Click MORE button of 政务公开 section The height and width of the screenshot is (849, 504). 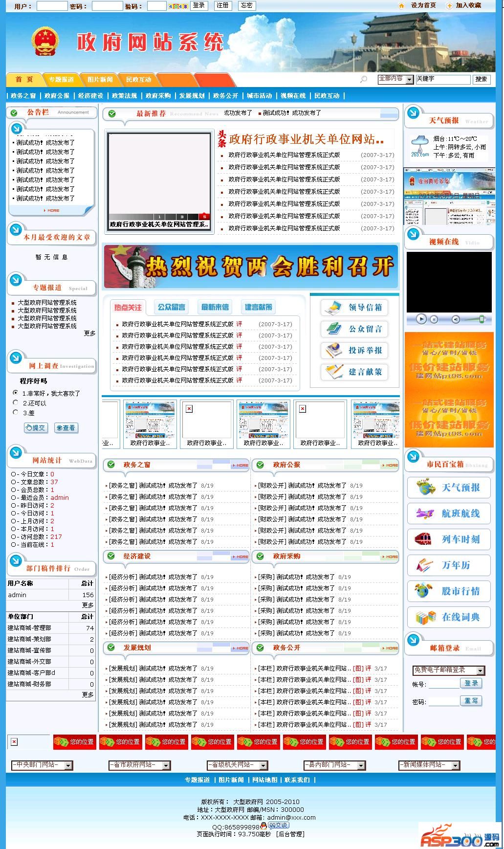(390, 648)
